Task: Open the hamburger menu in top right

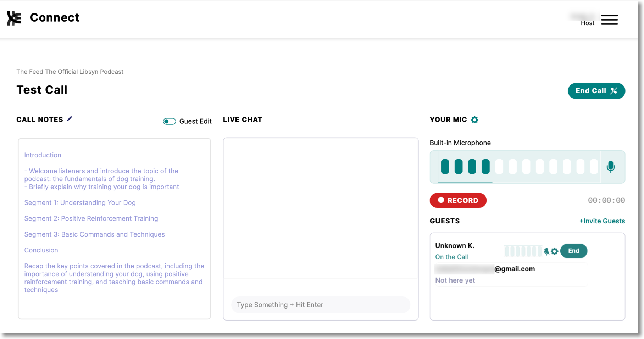Action: point(610,20)
